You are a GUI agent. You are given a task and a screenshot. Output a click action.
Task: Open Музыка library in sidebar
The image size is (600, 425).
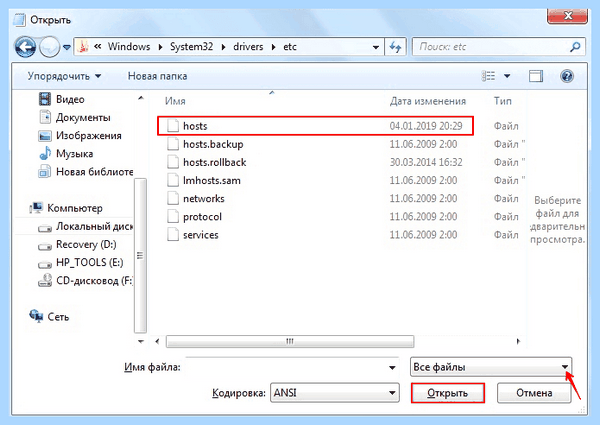click(66, 153)
